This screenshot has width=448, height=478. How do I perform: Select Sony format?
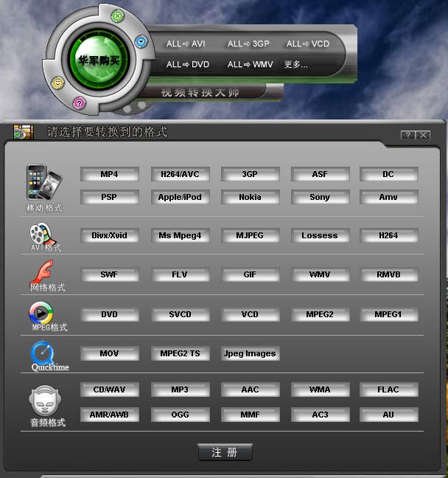tap(320, 197)
